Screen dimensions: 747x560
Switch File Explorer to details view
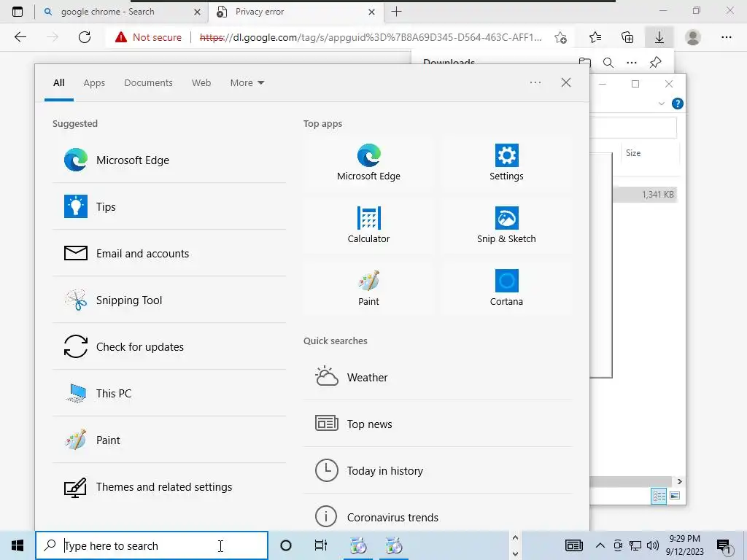click(659, 496)
